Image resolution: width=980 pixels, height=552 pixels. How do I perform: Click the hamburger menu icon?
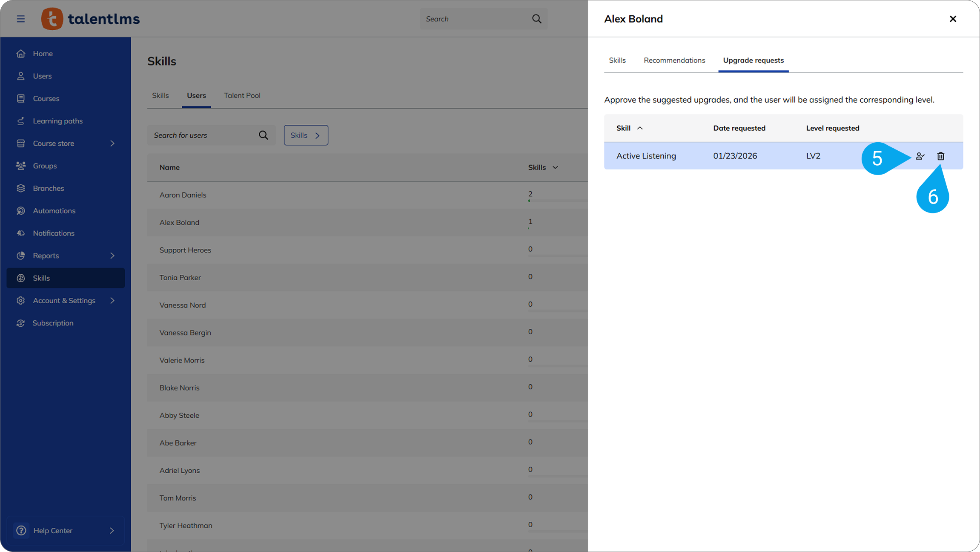(20, 19)
